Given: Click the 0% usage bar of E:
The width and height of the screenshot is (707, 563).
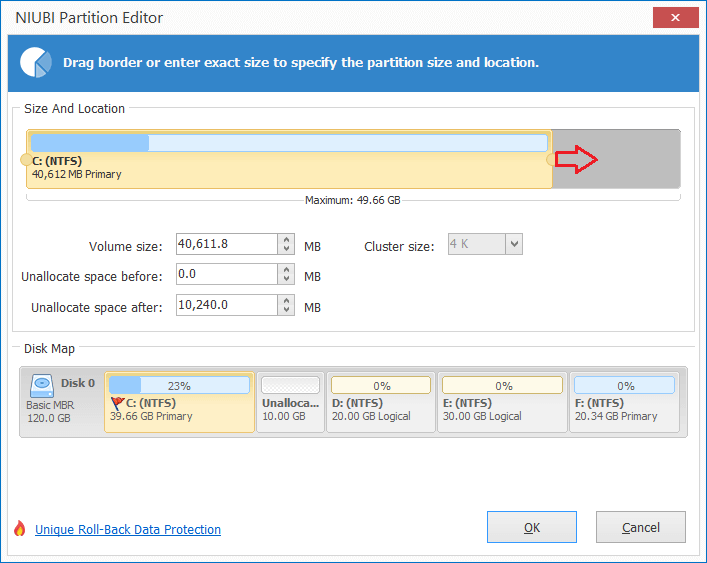Looking at the screenshot, I should tap(502, 385).
